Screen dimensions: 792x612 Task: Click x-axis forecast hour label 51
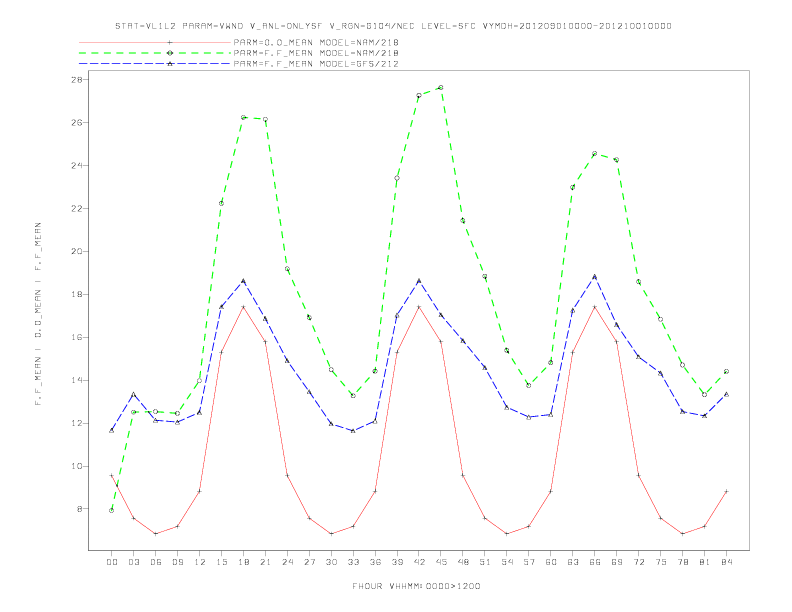(x=485, y=562)
